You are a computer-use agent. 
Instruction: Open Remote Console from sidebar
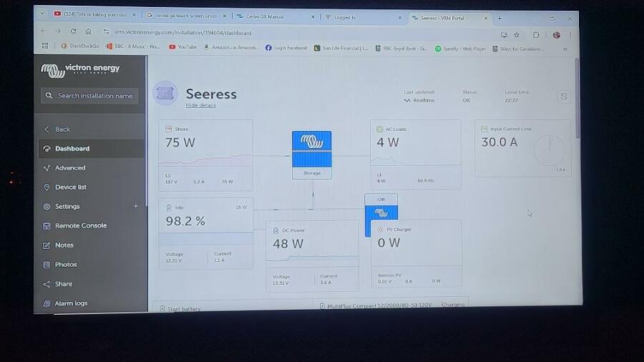[81, 225]
